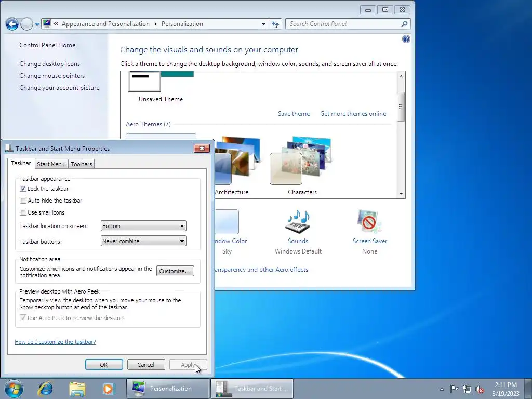This screenshot has height=399, width=532.
Task: Enable Auto-hide the taskbar
Action: click(x=23, y=200)
